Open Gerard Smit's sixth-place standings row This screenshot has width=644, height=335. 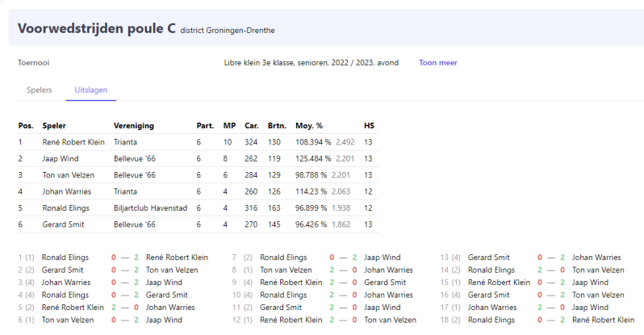point(63,224)
